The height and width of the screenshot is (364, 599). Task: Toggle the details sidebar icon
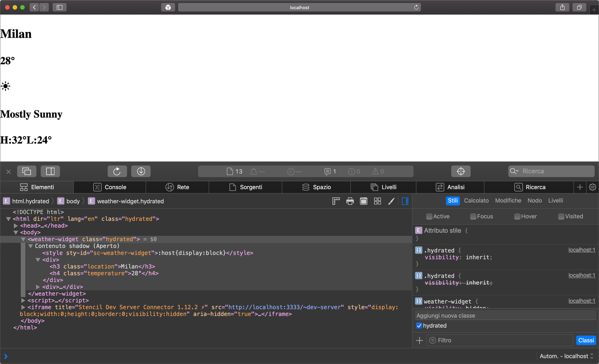[405, 201]
